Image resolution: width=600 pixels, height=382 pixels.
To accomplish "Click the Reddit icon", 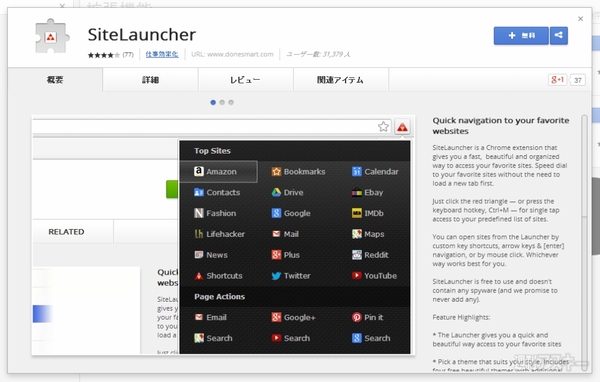I will click(x=357, y=255).
